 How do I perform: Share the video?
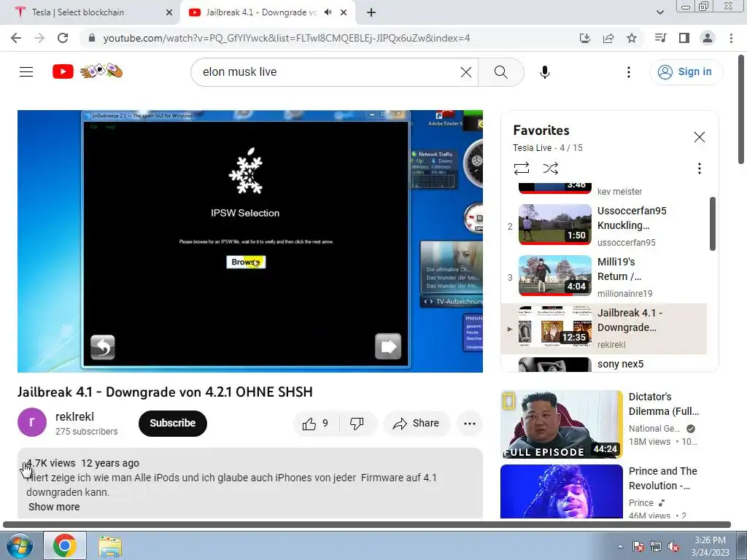[x=416, y=424]
